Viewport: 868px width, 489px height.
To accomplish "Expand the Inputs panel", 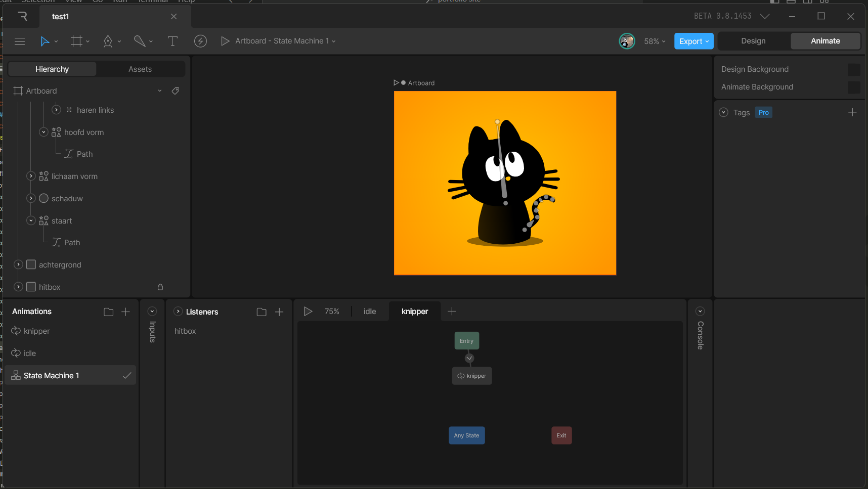I will [152, 312].
